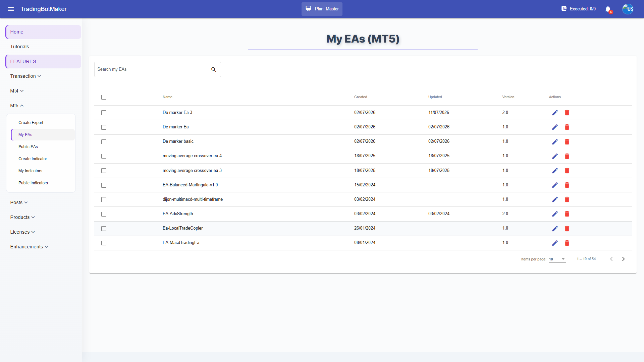Click the Plan: Master button
The width and height of the screenshot is (644, 362).
point(322,9)
